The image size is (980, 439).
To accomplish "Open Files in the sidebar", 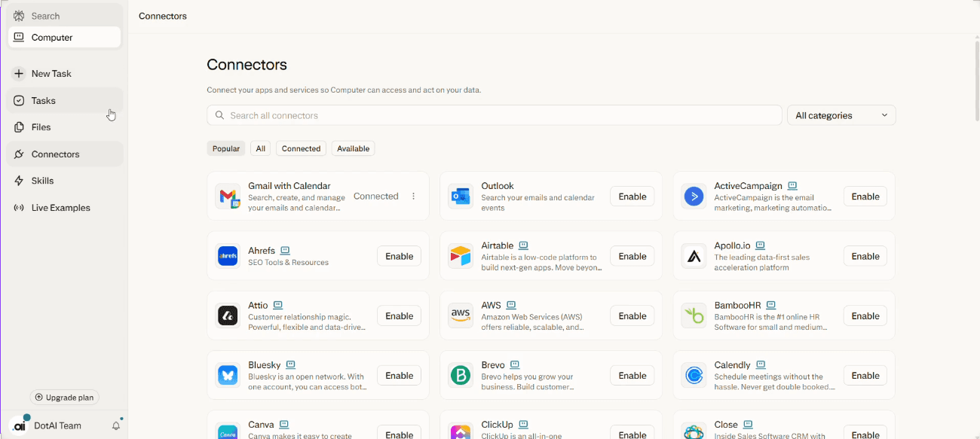I will (x=64, y=127).
